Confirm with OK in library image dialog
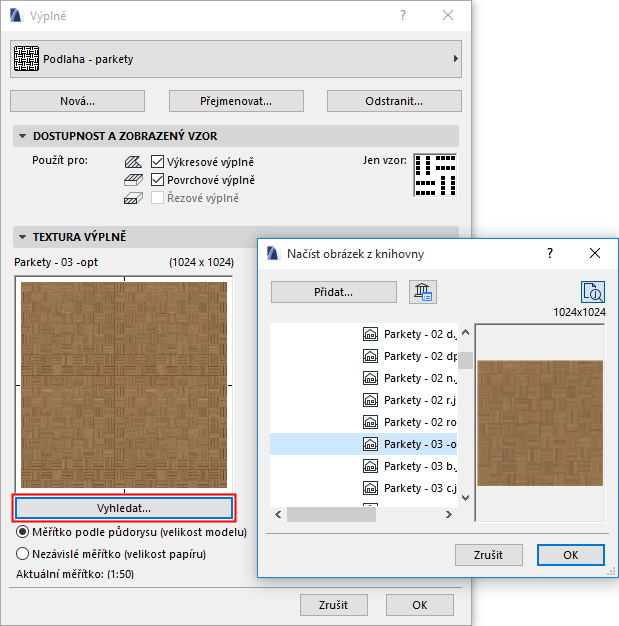The width and height of the screenshot is (619, 626). 571,555
